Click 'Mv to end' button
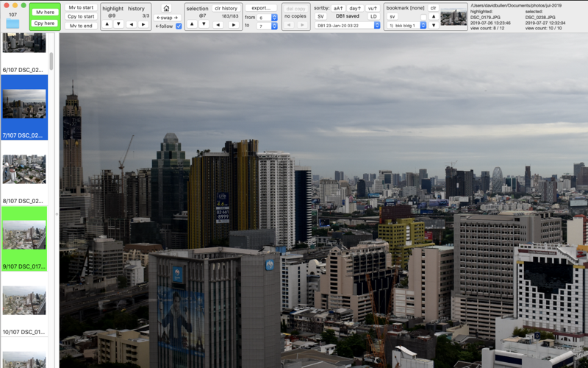Screen dimensions: 588x368 tap(81, 26)
